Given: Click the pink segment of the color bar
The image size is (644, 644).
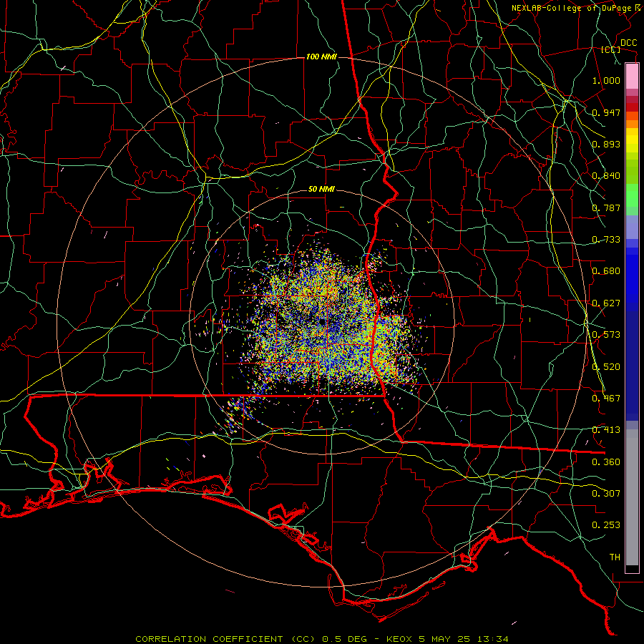Looking at the screenshot, I should pyautogui.click(x=632, y=76).
